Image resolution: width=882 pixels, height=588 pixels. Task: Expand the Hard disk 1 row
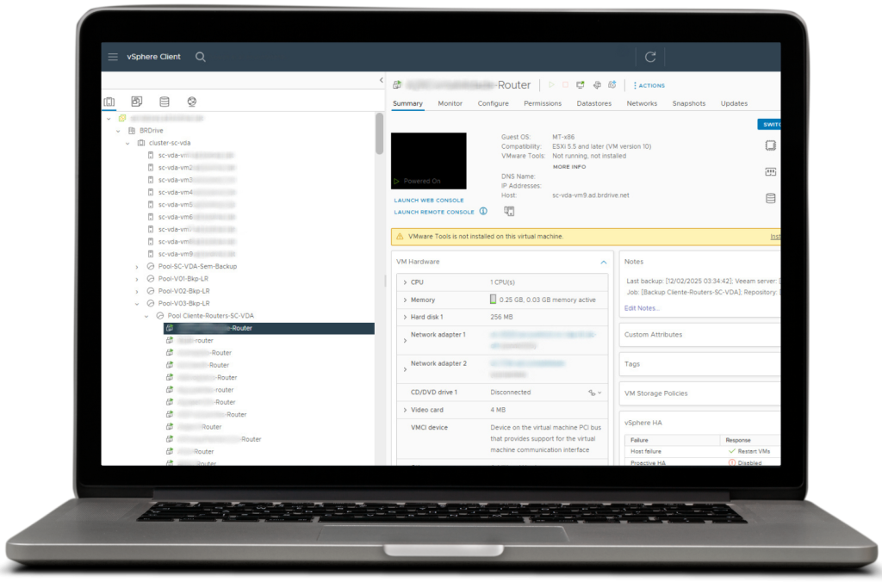[405, 318]
